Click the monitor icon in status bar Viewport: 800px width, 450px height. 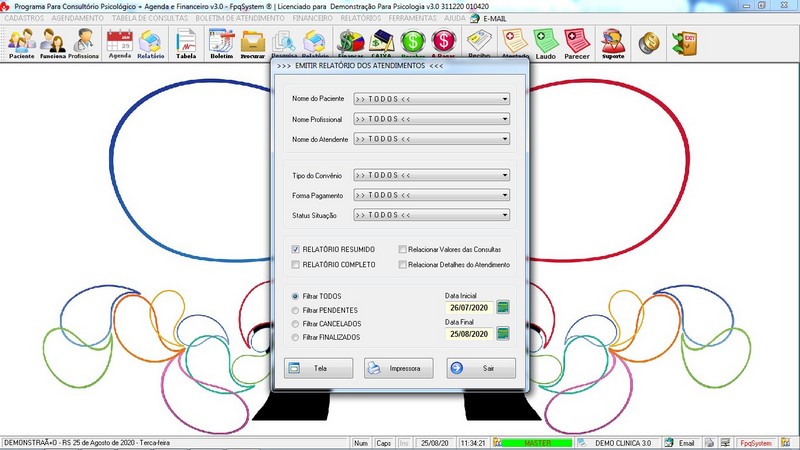[x=725, y=443]
